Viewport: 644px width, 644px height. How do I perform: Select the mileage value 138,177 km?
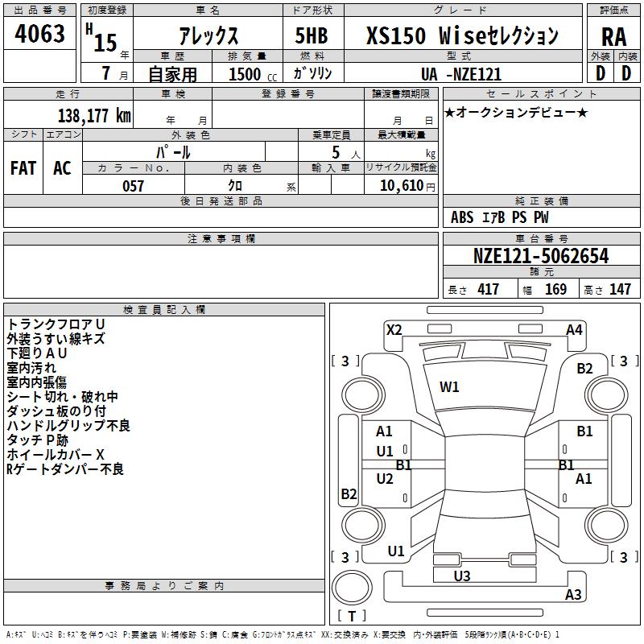pyautogui.click(x=94, y=116)
